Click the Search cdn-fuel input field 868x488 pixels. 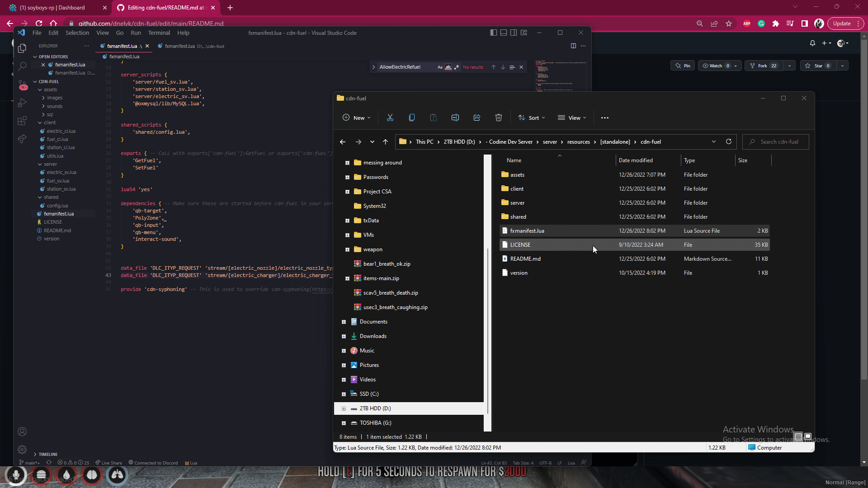776,141
